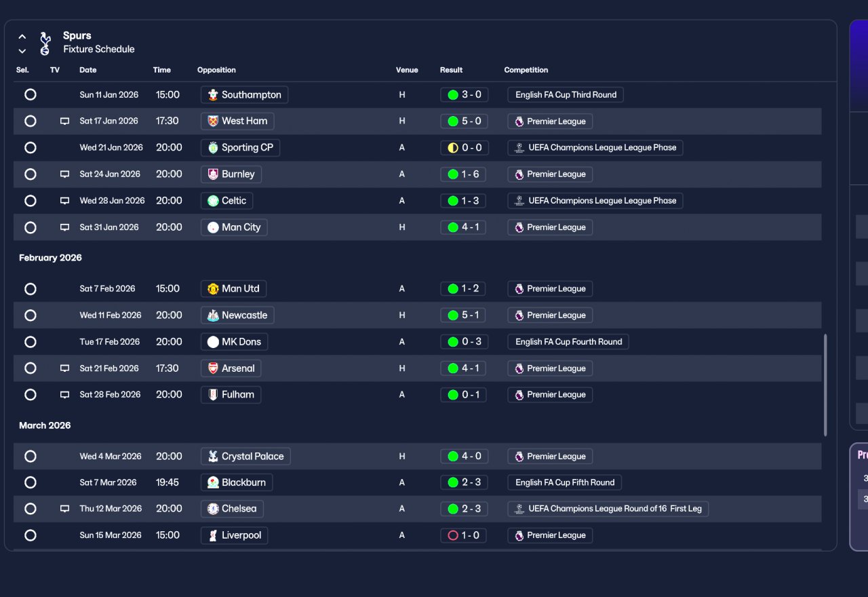Click the TV icon on Chelsea row
This screenshot has width=868, height=597.
tap(65, 509)
